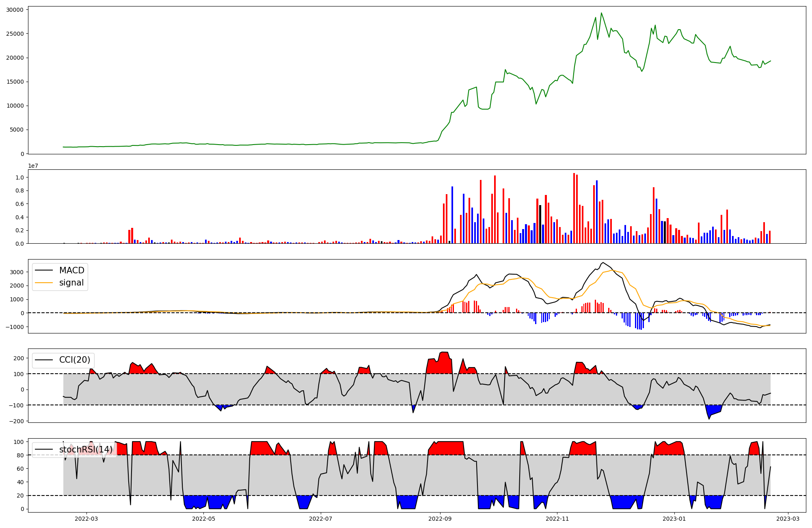Select the CCI(20) legend entry
The height and width of the screenshot is (528, 812).
(75, 360)
